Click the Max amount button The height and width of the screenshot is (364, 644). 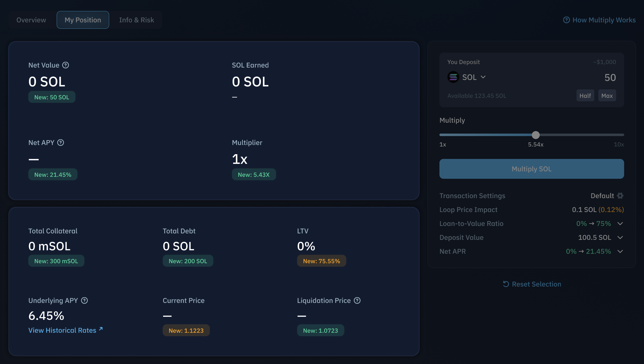tap(607, 96)
